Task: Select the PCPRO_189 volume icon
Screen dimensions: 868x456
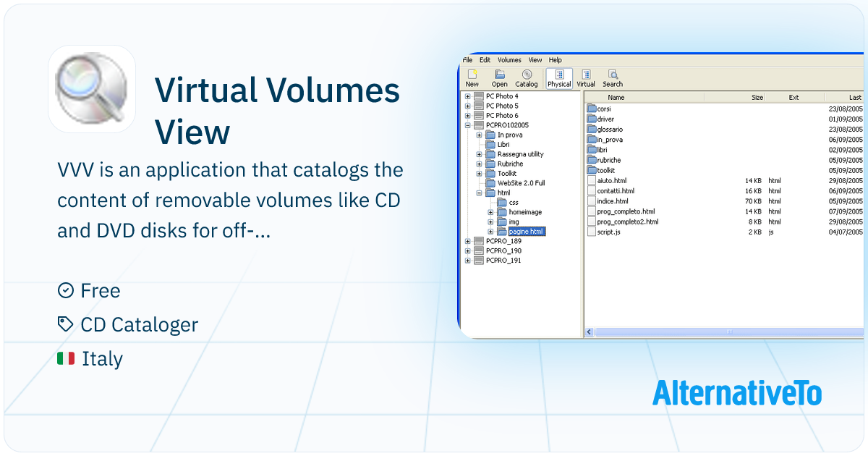Action: (478, 241)
